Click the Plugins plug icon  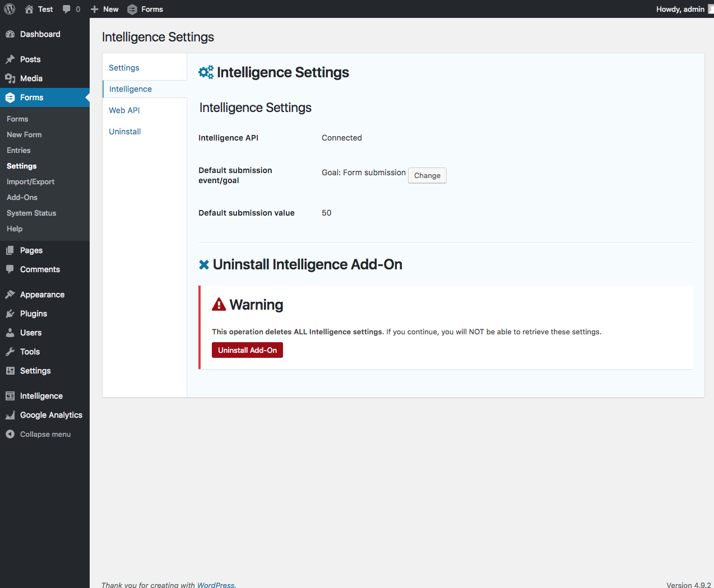click(x=10, y=314)
